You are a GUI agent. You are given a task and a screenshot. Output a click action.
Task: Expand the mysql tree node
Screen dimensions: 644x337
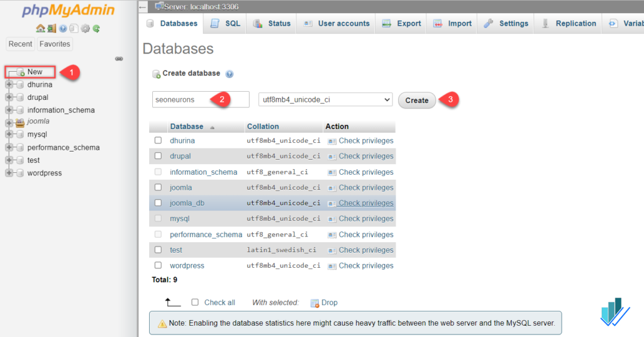tap(9, 134)
